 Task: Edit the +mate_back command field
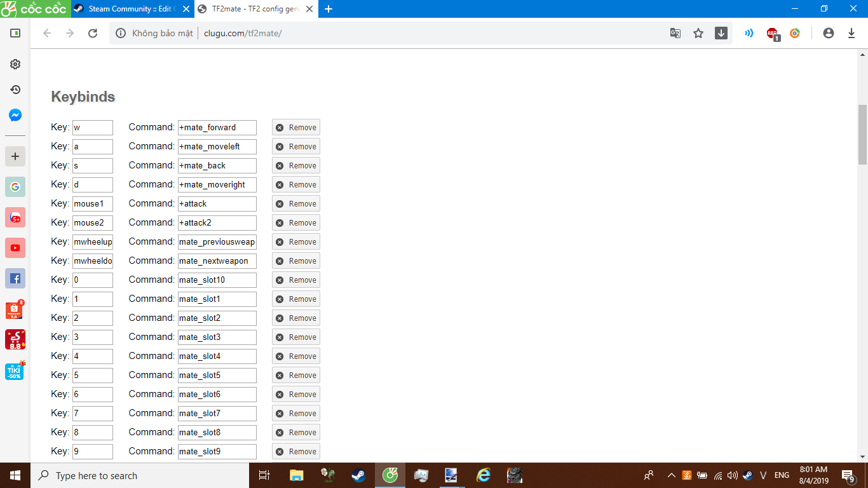tap(217, 166)
